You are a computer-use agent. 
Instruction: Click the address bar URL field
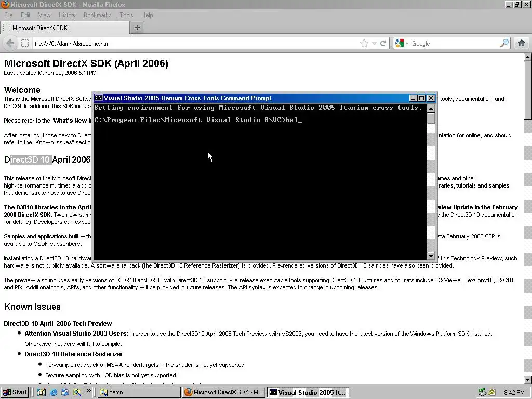pos(195,44)
